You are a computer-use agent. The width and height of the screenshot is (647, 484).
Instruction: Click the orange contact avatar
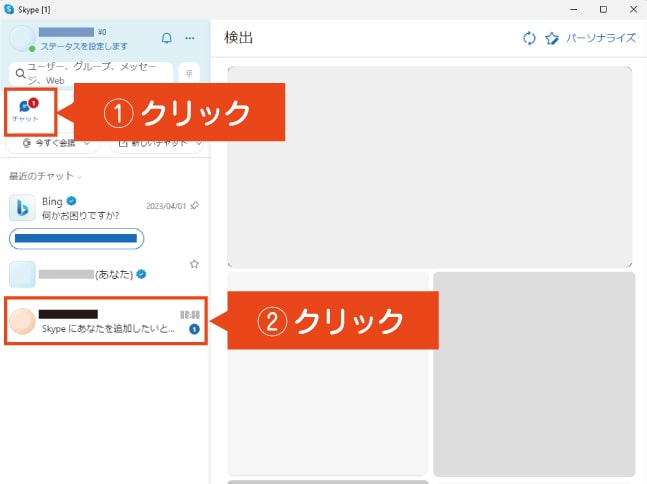coord(22,321)
